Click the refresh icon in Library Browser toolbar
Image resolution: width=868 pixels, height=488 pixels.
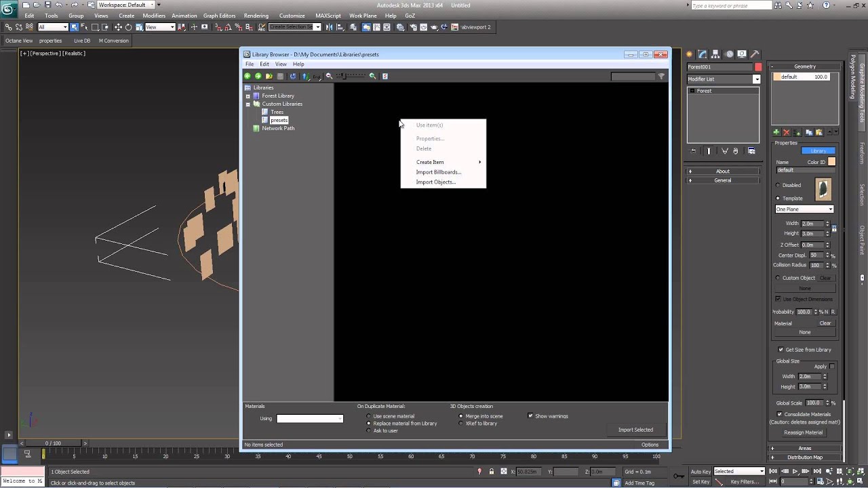tap(292, 76)
